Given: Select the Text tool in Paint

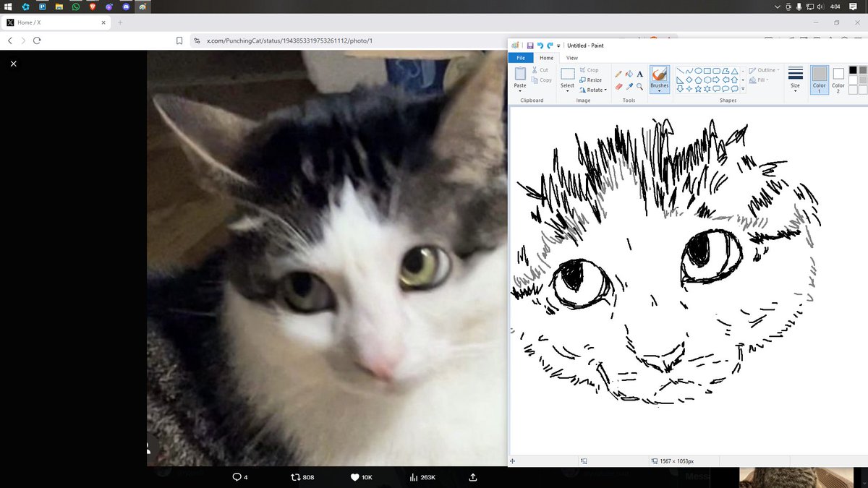Looking at the screenshot, I should click(x=640, y=74).
